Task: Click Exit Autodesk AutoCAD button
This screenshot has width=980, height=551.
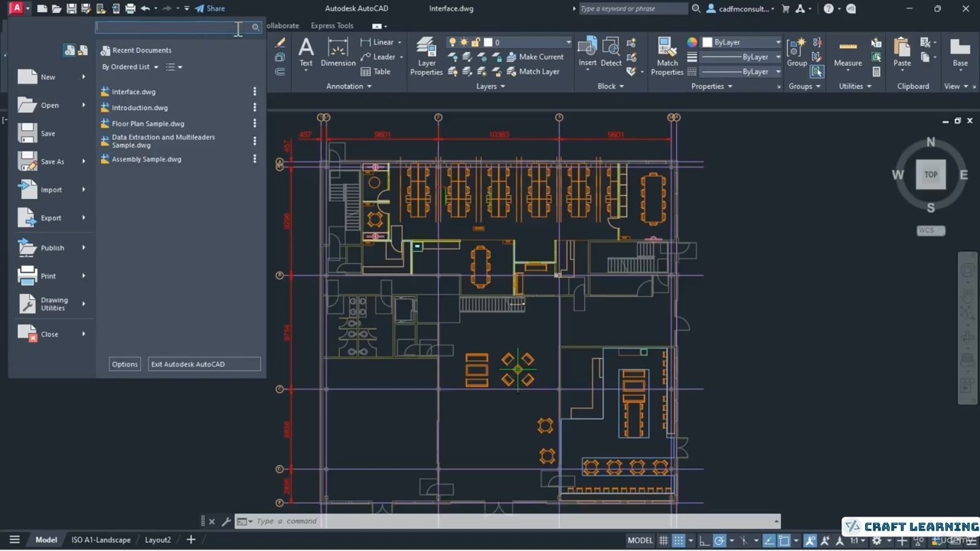Action: coord(204,364)
